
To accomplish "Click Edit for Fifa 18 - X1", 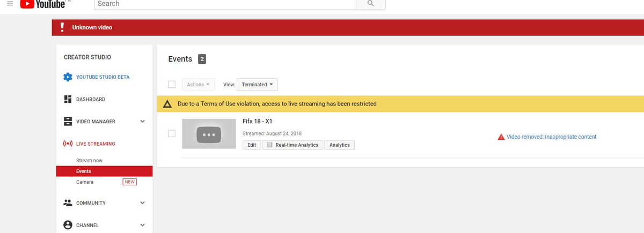I will click(251, 145).
